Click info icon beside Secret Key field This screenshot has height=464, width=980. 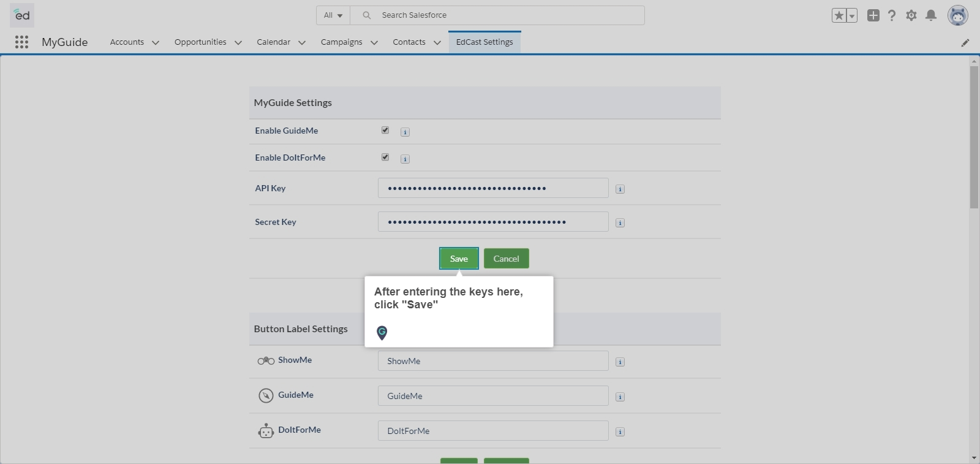click(620, 222)
